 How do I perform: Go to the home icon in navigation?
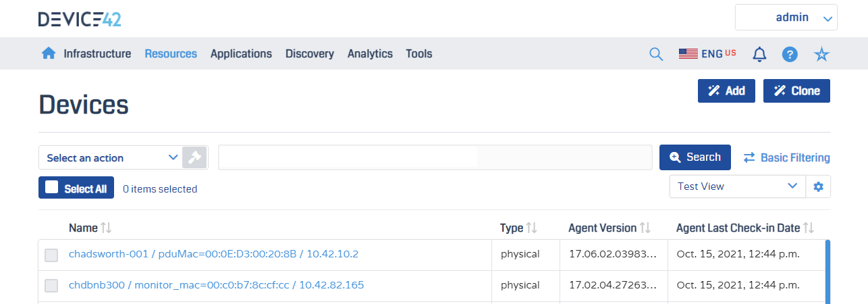pyautogui.click(x=49, y=53)
